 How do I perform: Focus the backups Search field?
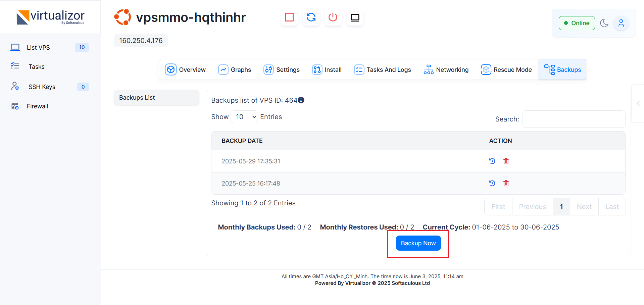click(574, 119)
